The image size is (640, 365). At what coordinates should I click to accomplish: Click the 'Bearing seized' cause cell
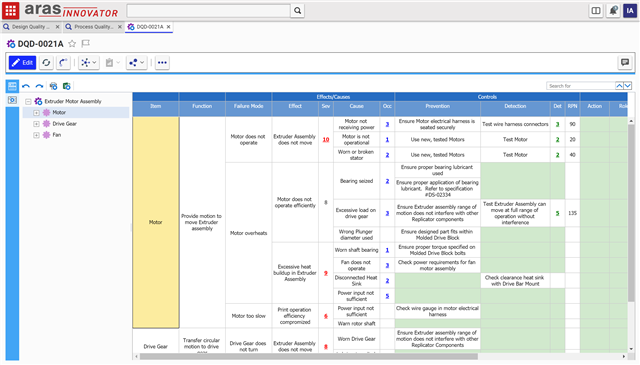tap(356, 181)
